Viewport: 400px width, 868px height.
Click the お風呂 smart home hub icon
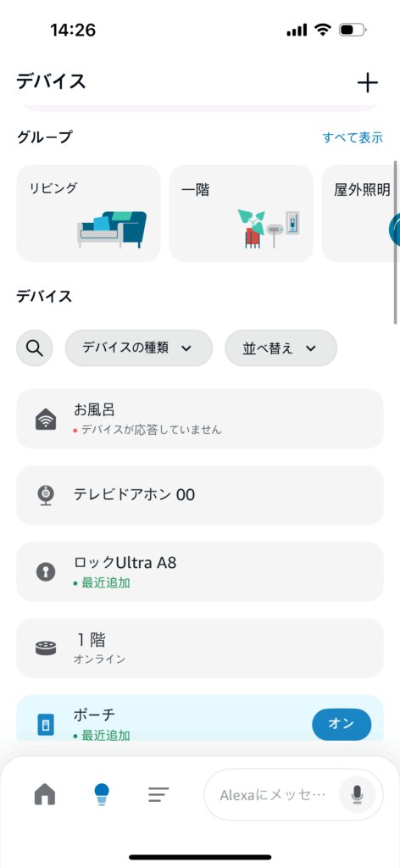coord(46,419)
